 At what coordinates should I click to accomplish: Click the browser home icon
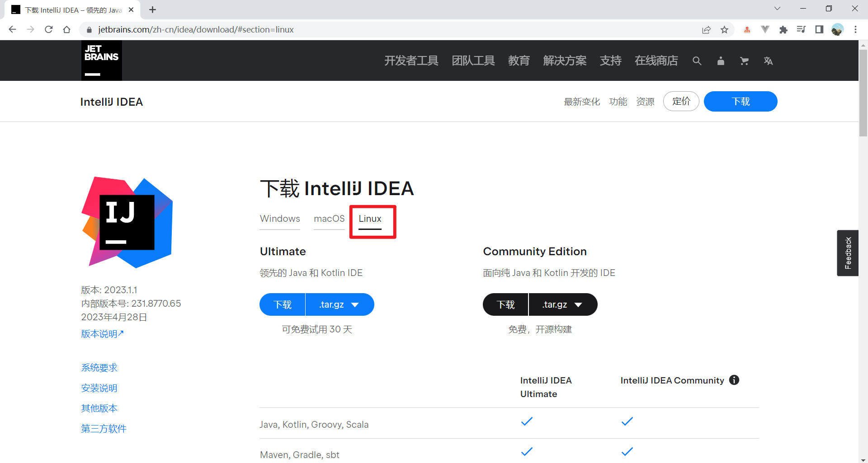pos(67,29)
